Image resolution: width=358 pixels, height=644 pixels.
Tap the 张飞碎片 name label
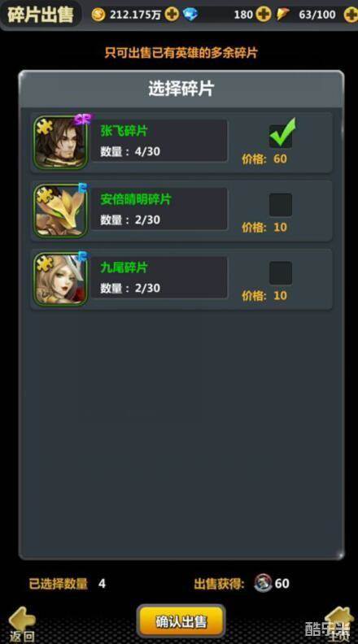coord(124,131)
